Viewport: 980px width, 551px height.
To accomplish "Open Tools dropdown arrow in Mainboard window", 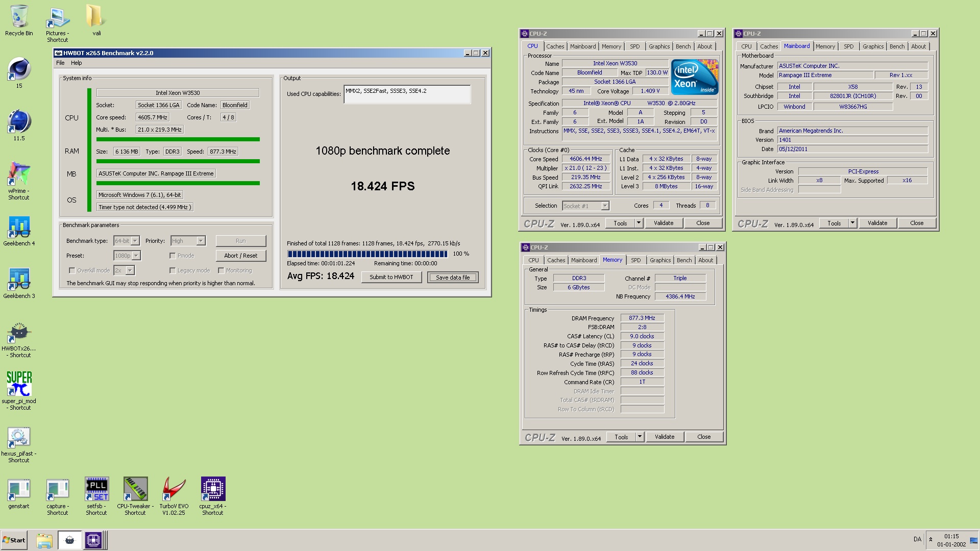I will tap(852, 223).
